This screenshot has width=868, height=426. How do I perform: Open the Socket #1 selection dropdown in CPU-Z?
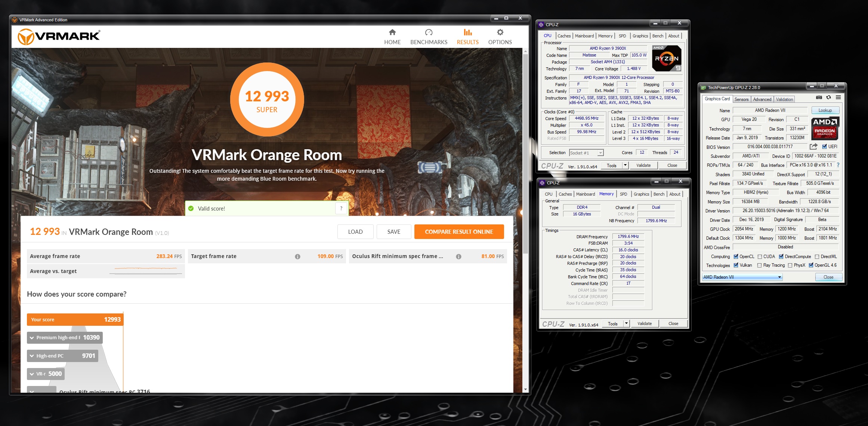click(x=586, y=153)
